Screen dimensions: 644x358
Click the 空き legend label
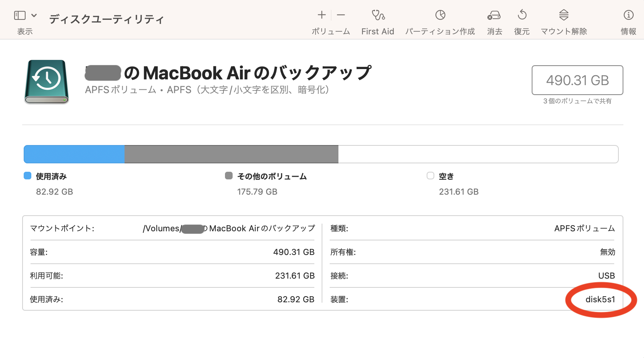(446, 176)
